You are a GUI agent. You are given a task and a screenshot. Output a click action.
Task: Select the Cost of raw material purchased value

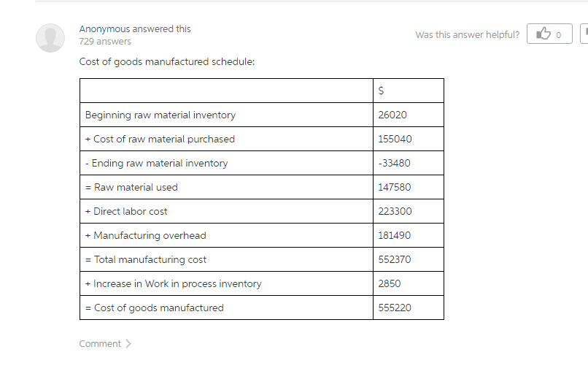(395, 139)
